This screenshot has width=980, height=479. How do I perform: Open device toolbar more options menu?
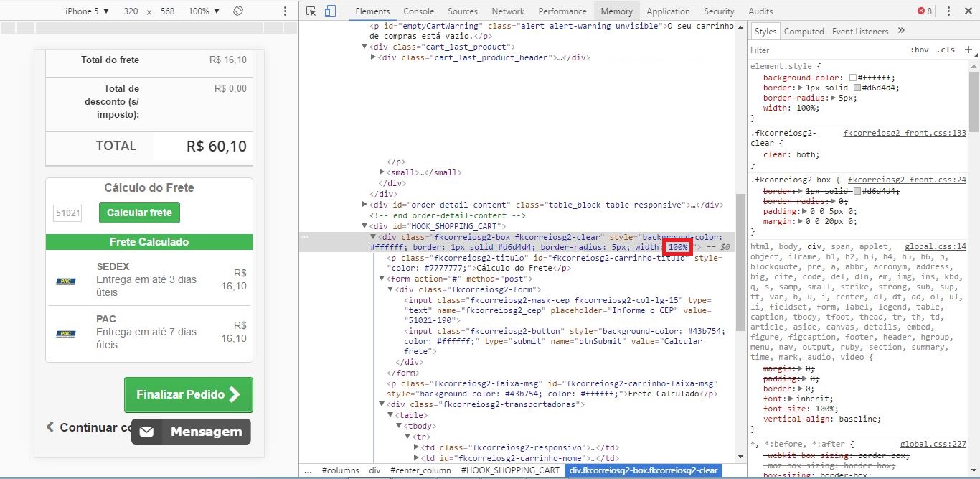[x=286, y=11]
